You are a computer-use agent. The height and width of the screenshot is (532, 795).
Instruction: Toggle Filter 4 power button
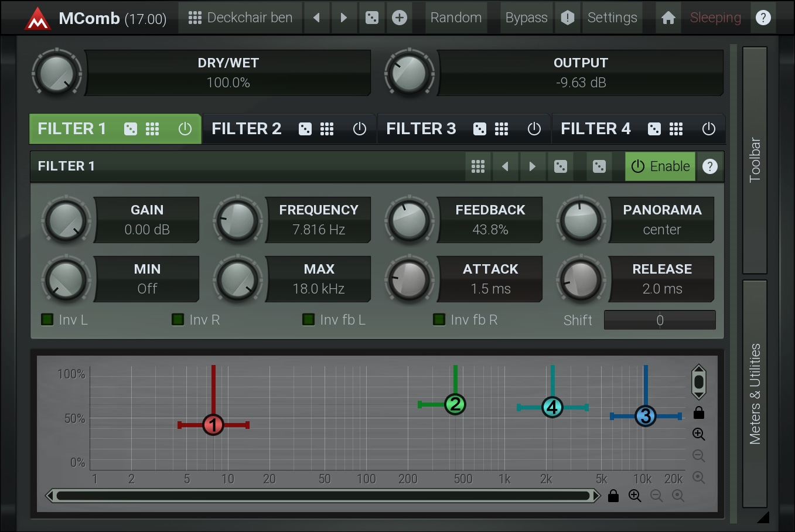[x=709, y=129]
